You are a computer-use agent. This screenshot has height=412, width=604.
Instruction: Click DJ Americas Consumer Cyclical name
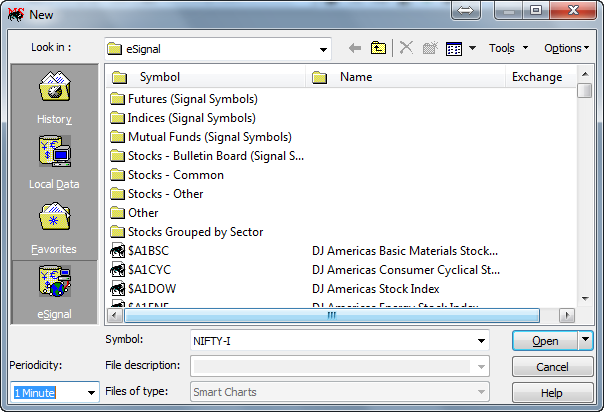point(406,270)
